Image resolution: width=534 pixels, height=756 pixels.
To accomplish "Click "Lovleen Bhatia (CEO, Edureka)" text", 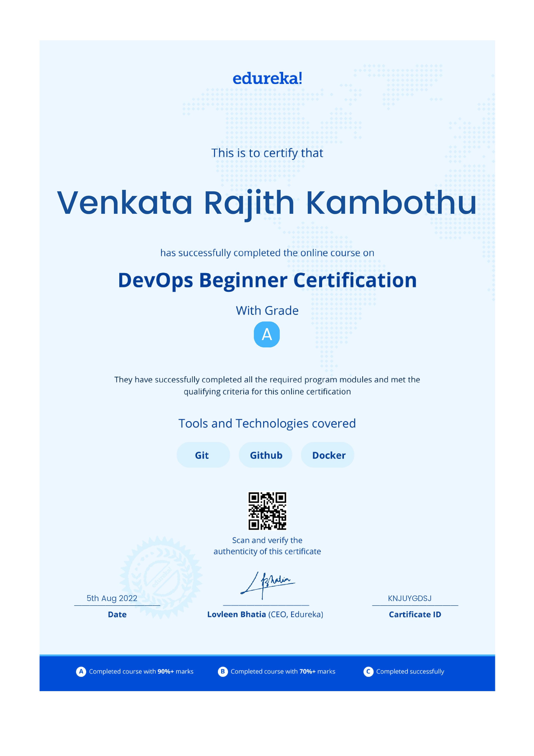I will pos(265,615).
